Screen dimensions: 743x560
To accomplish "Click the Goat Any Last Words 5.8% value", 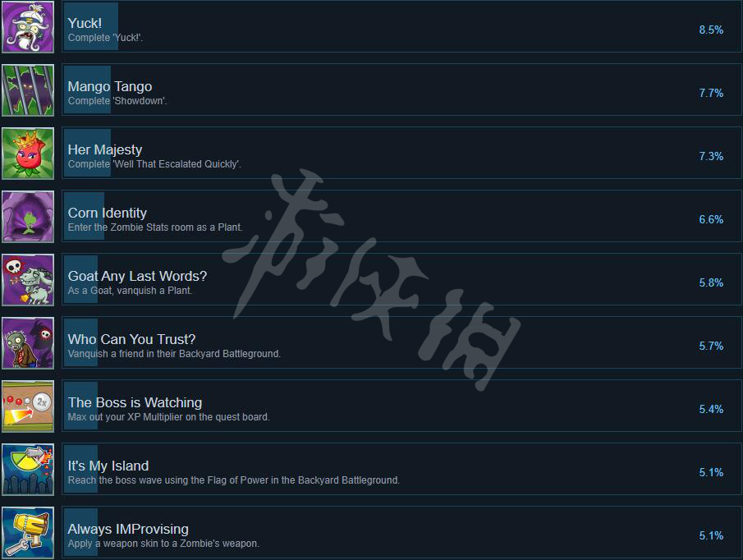I will click(711, 282).
